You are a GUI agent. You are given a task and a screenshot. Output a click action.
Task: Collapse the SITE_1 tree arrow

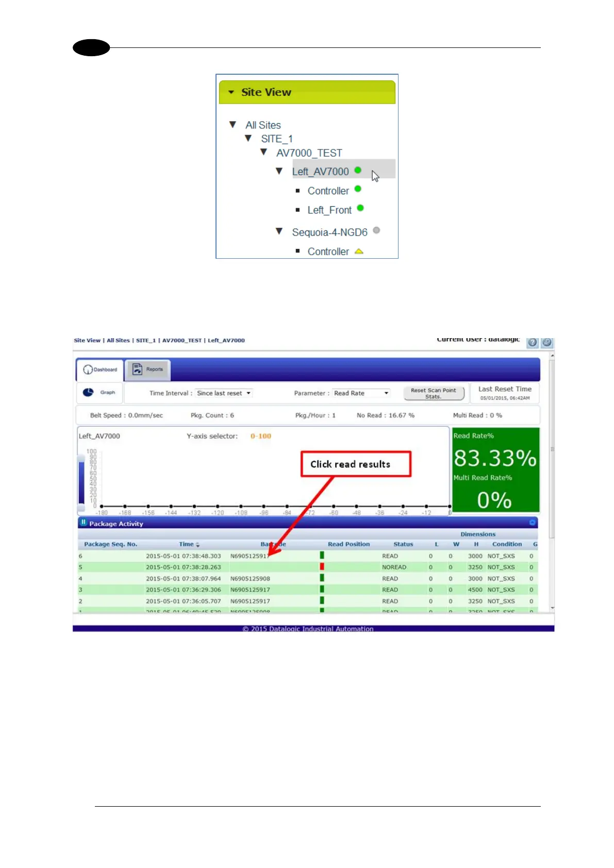click(x=248, y=139)
